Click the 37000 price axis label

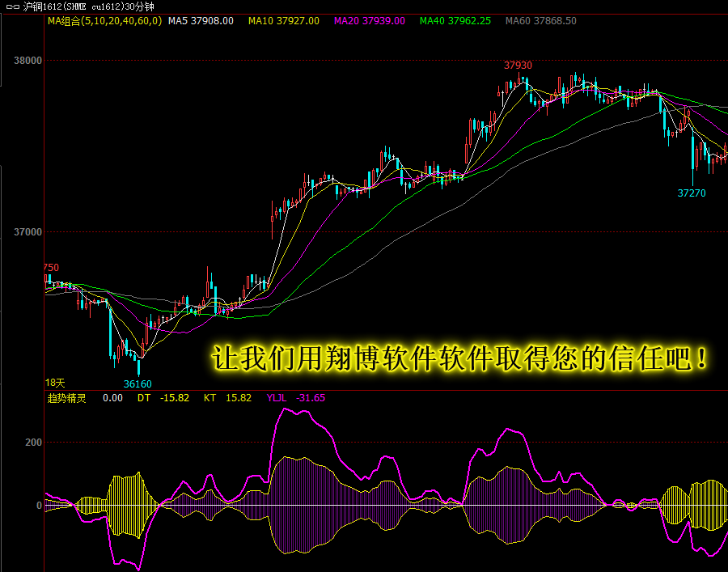28,231
